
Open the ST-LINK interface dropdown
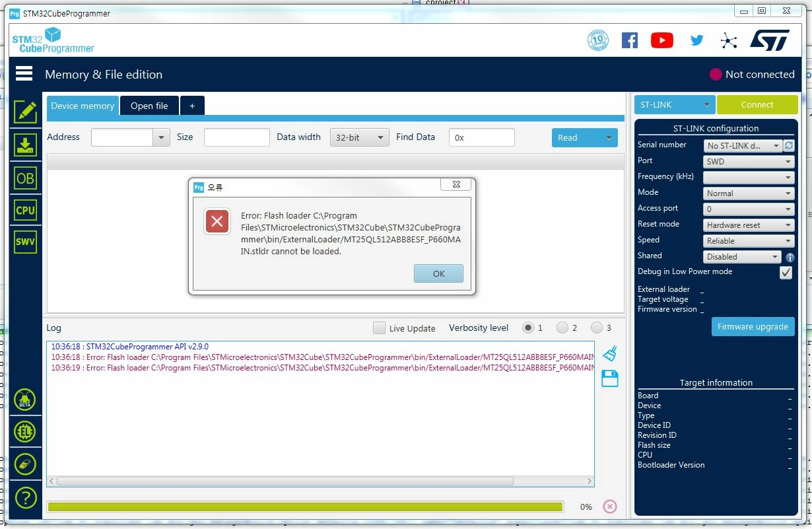point(675,104)
